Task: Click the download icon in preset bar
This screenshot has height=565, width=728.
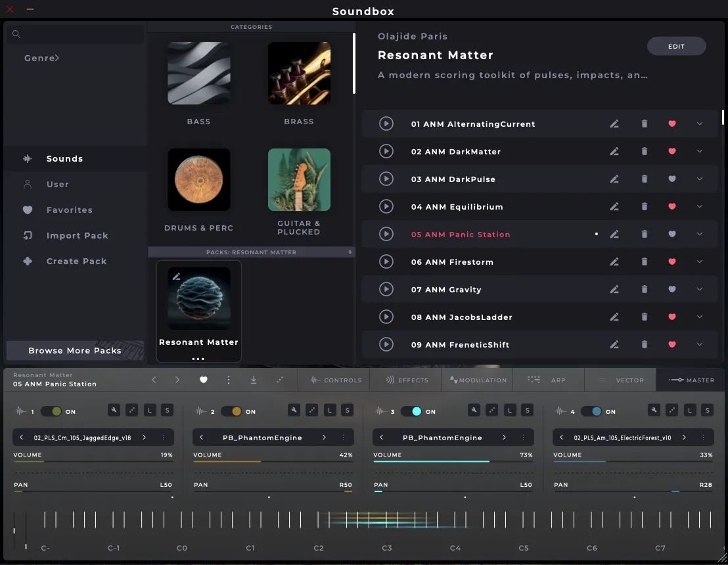Action: tap(254, 380)
